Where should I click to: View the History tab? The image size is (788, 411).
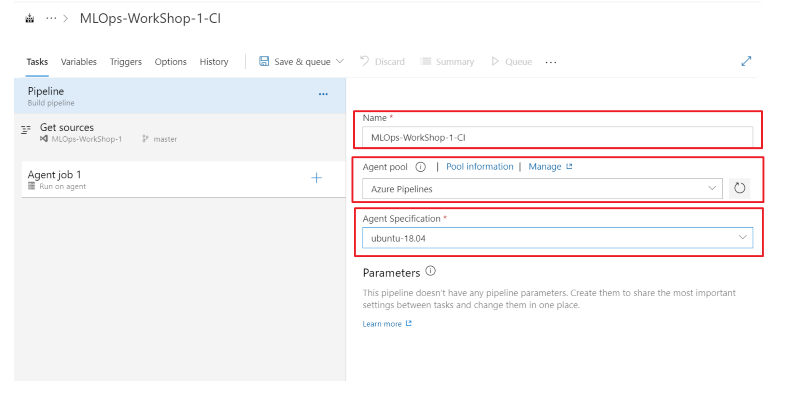pyautogui.click(x=214, y=62)
